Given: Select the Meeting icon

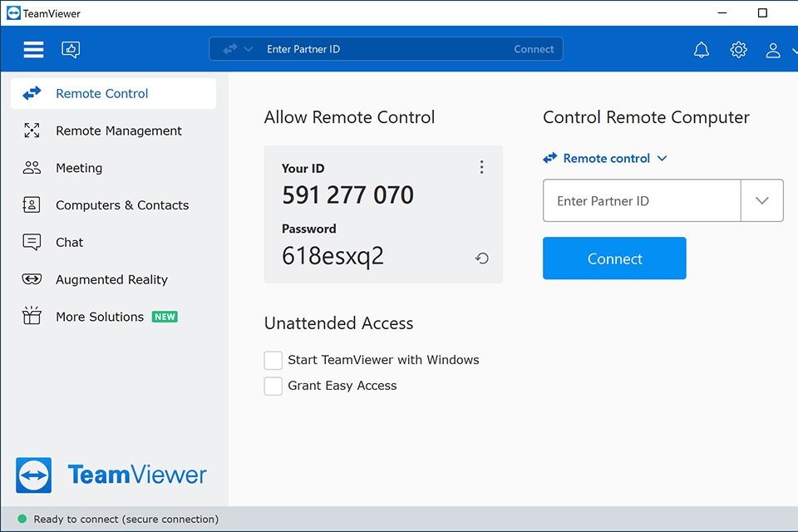Looking at the screenshot, I should 31,168.
